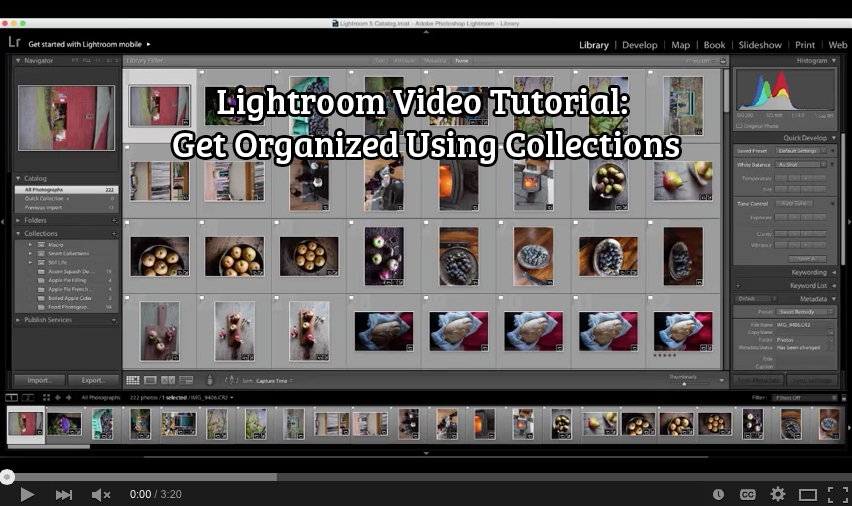Open the Book module

(x=714, y=45)
